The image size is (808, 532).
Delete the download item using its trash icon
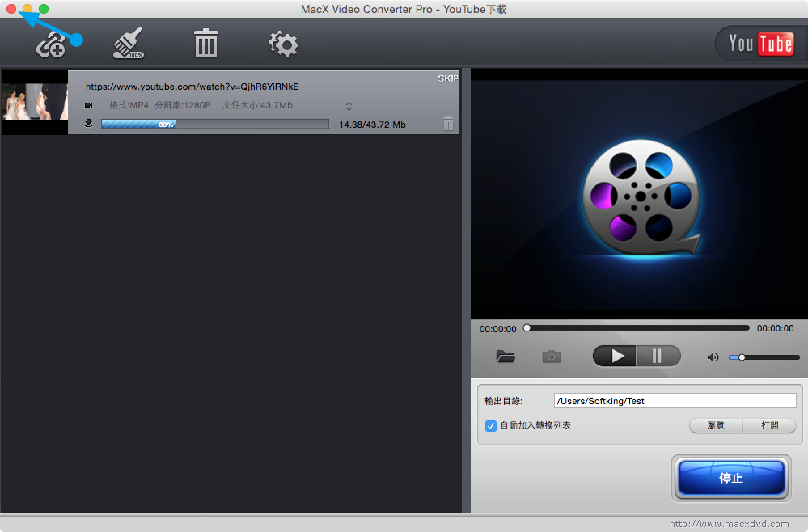coord(448,124)
